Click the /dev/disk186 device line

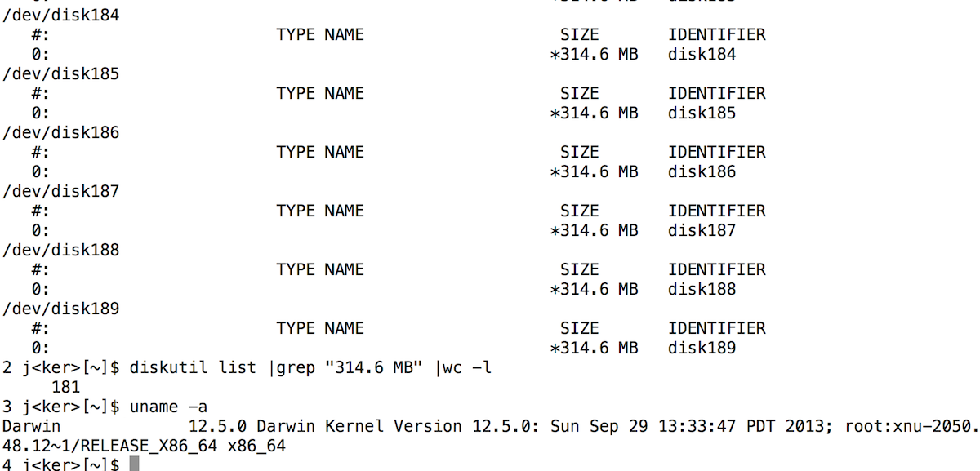click(61, 133)
